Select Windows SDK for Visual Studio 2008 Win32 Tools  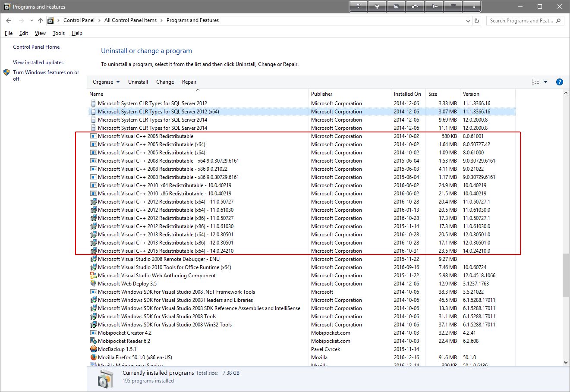tap(302, 325)
